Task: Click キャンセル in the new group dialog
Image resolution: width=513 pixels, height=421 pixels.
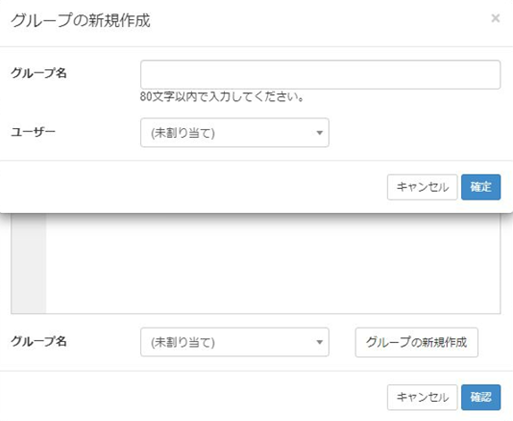Action: tap(422, 187)
